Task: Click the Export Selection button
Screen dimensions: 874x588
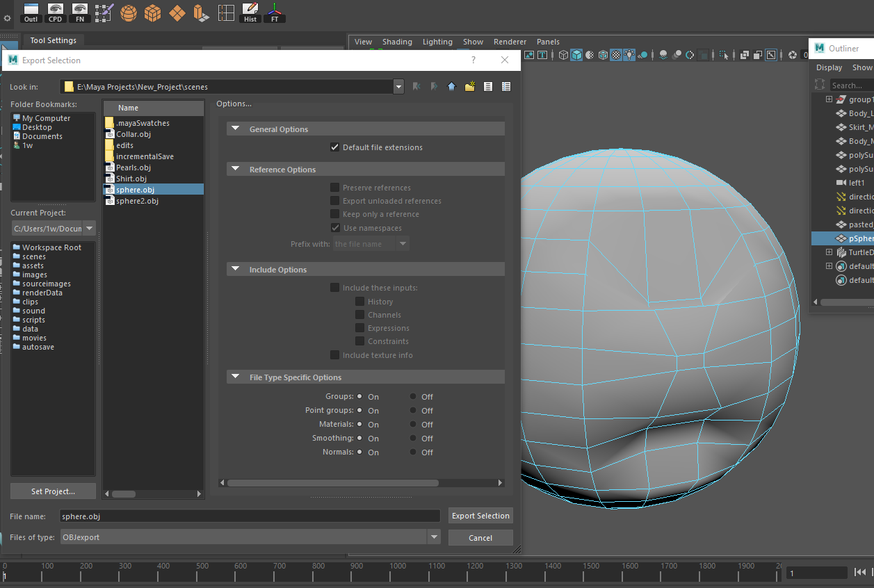Action: click(480, 516)
